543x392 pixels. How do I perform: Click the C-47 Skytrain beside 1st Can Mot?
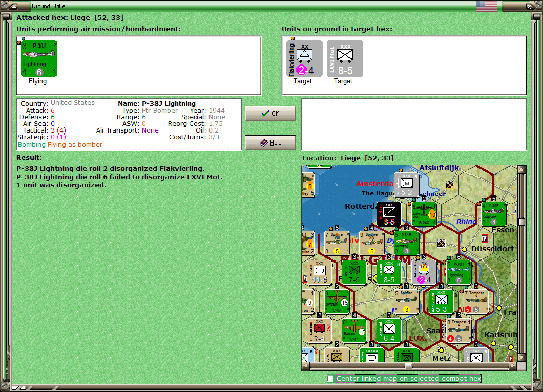354,331
